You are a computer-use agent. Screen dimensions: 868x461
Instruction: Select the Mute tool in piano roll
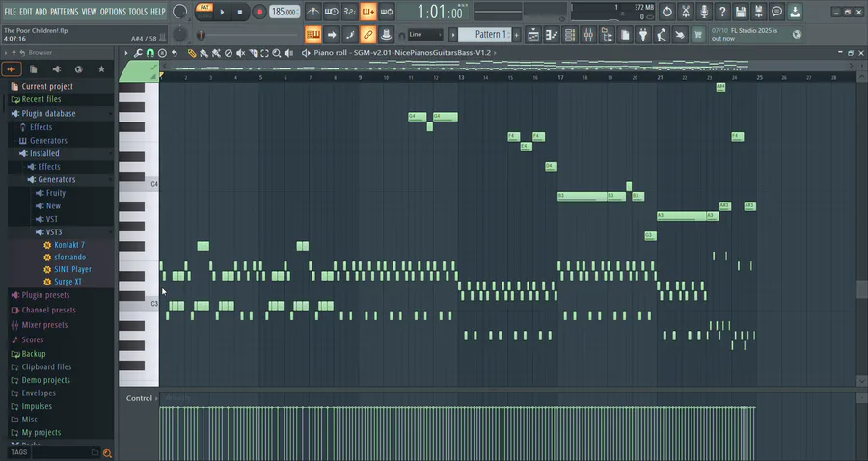click(240, 53)
